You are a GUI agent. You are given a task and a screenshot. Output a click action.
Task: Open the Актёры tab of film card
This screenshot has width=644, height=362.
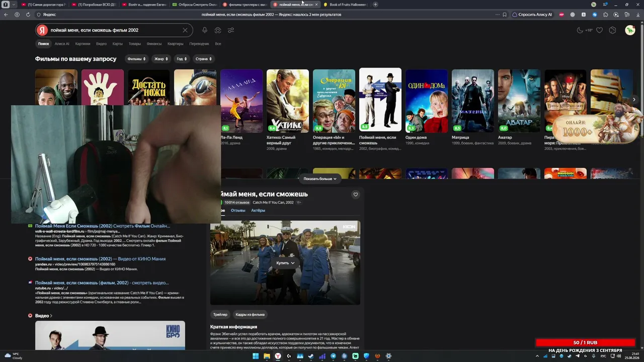(x=258, y=211)
